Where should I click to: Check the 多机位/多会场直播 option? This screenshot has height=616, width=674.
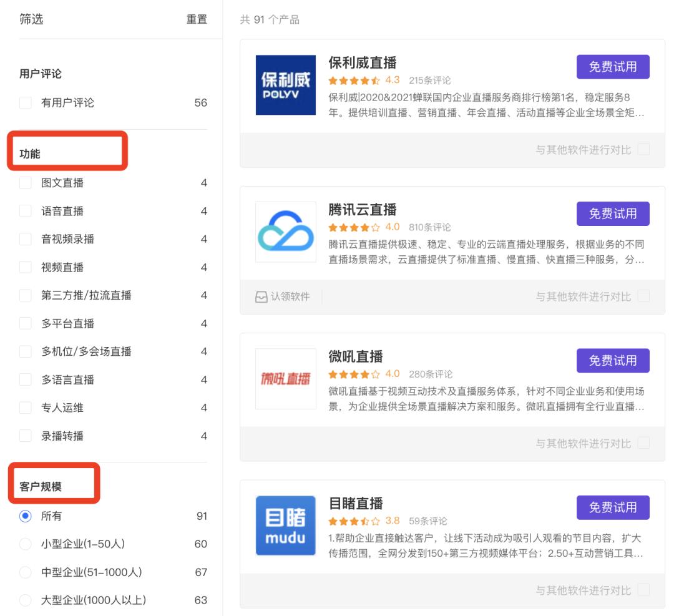tap(26, 351)
